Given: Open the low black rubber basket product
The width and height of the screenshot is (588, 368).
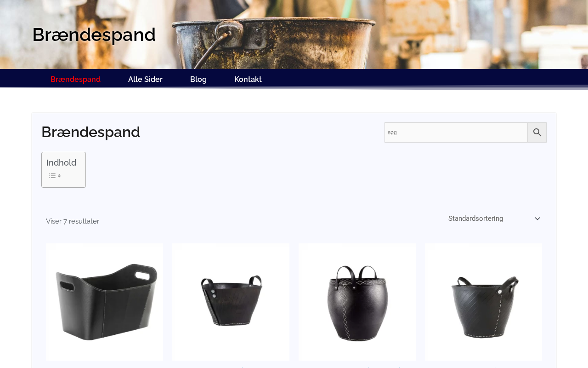Looking at the screenshot, I should [231, 302].
